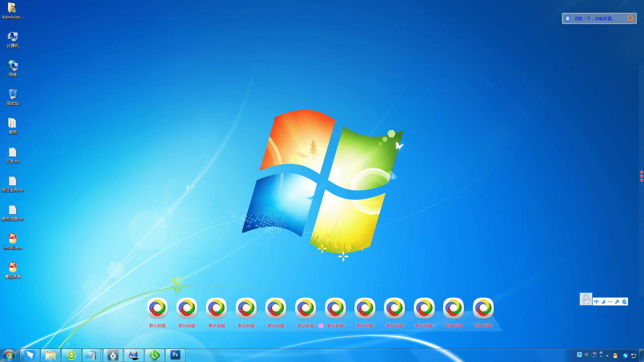The image size is (644, 362).
Task: Toggle the 中 language indicator in system tray
Action: (x=586, y=355)
